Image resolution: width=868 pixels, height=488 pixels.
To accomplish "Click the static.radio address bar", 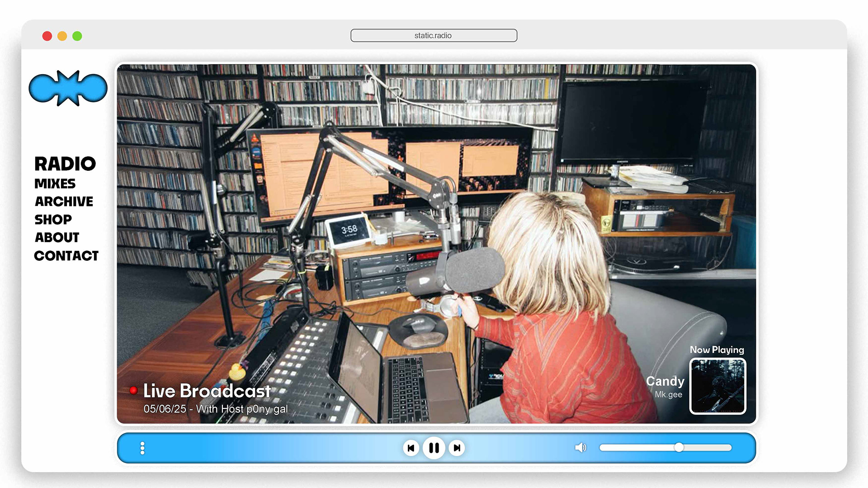I will pos(434,36).
